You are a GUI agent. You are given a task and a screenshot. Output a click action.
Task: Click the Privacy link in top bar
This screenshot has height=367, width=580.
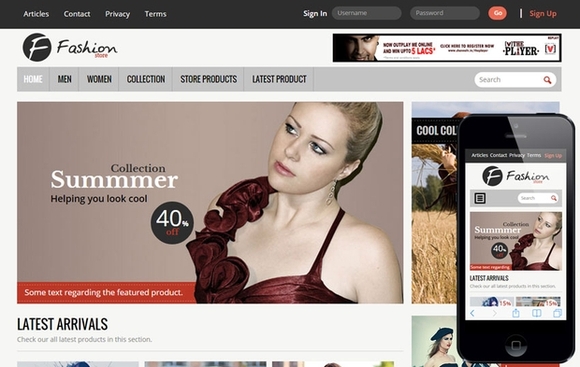[117, 14]
